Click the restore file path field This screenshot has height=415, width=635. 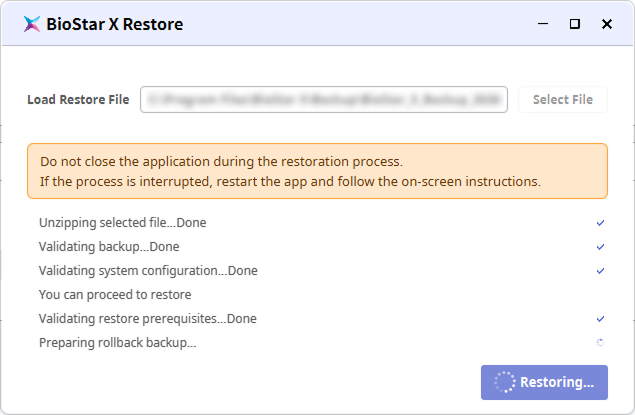click(324, 100)
